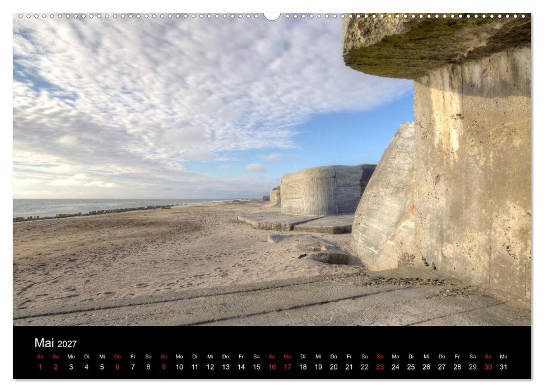Click the beach bunker photo
This screenshot has width=544, height=392.
[272, 169]
